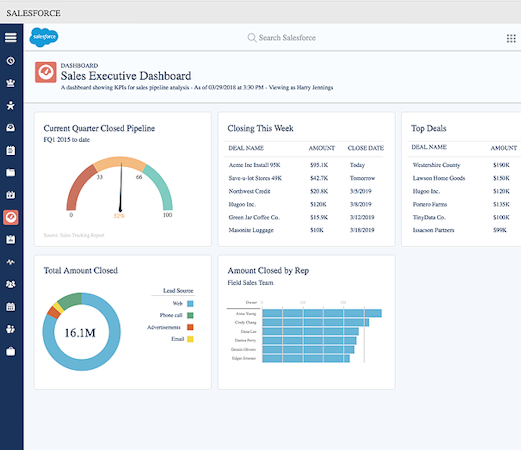
Task: Click the star person sidebar icon
Action: pyautogui.click(x=11, y=105)
